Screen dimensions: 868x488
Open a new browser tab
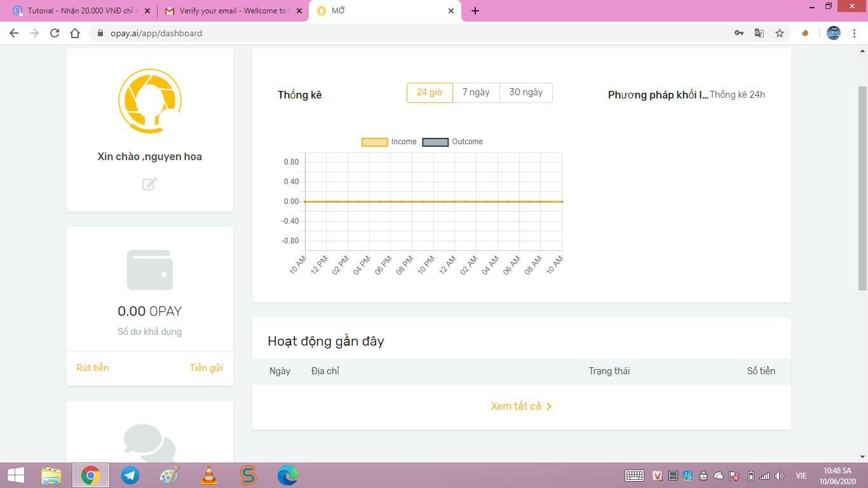tap(475, 11)
